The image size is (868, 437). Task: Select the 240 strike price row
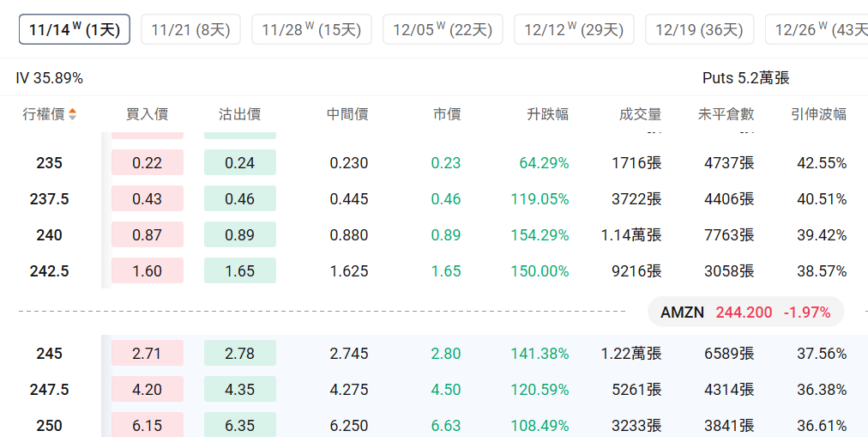point(50,235)
